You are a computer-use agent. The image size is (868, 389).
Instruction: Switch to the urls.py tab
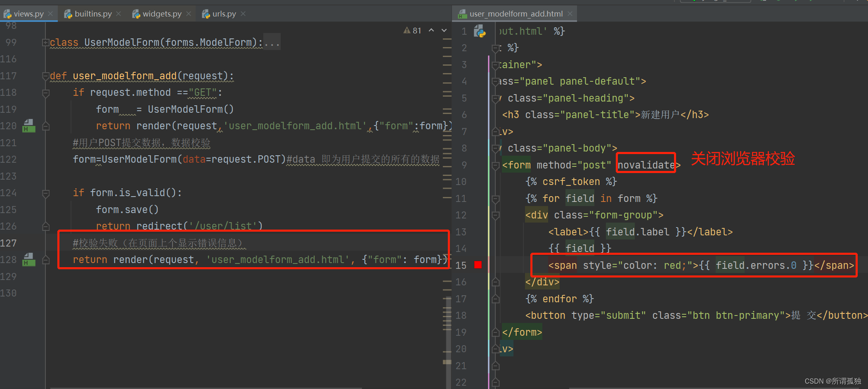point(224,14)
